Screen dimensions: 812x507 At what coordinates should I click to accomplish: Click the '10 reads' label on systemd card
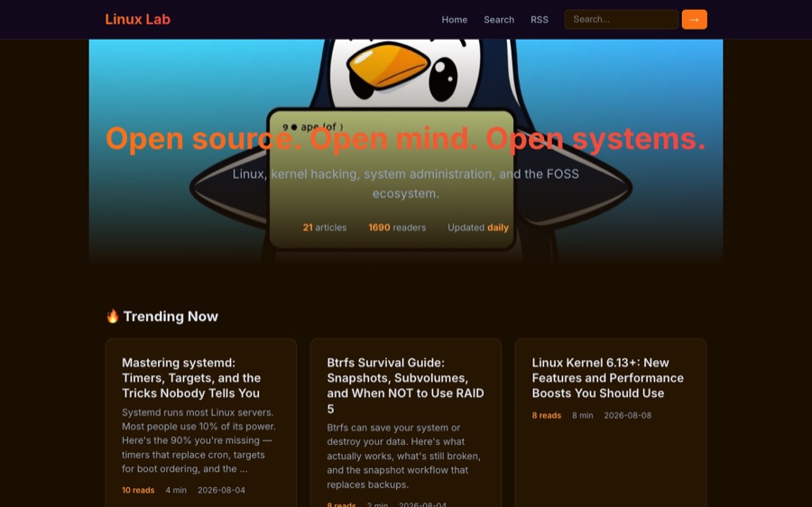tap(138, 490)
